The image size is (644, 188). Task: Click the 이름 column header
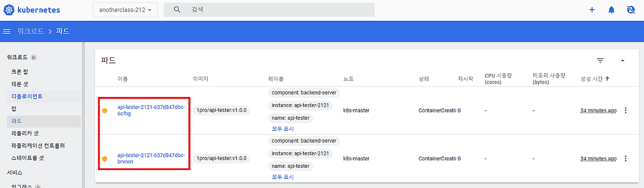(122, 79)
